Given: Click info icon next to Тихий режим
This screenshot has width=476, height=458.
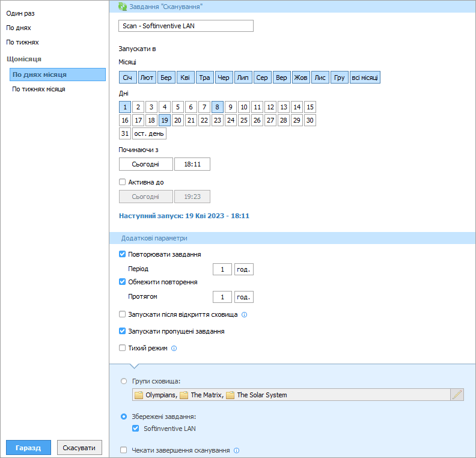Looking at the screenshot, I should coord(174,348).
